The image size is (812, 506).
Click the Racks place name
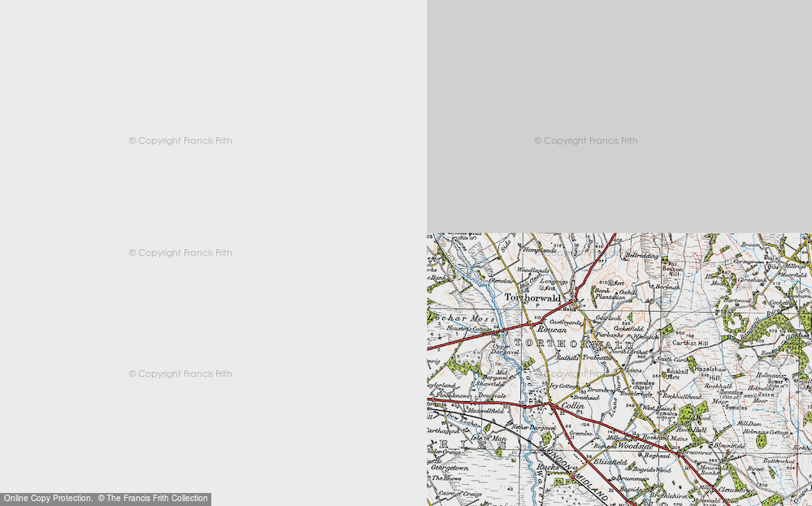click(x=547, y=467)
